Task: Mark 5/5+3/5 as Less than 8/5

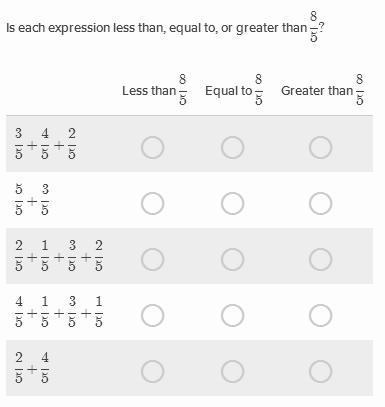Action: 152,203
